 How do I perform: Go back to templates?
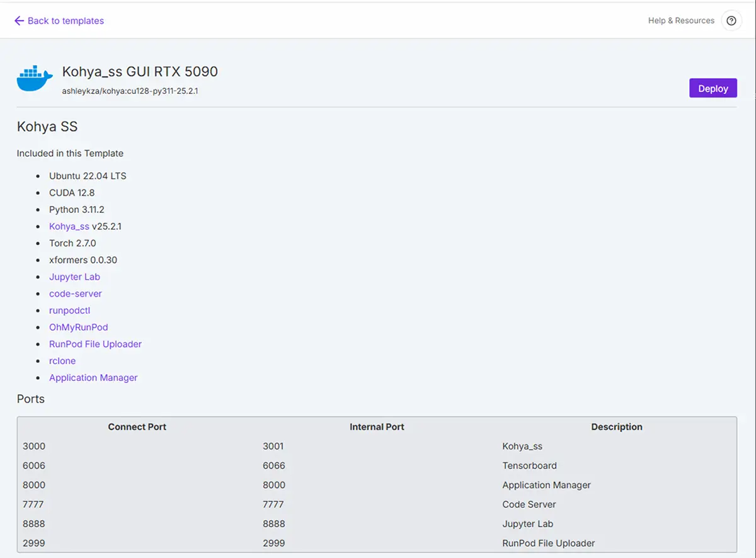[x=59, y=21]
